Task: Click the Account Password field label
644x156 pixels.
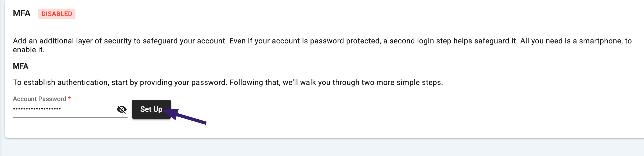Action: tap(39, 99)
